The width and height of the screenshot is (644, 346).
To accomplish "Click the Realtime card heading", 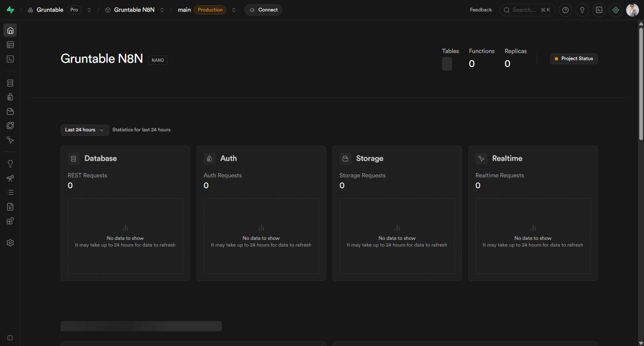I will pyautogui.click(x=507, y=159).
